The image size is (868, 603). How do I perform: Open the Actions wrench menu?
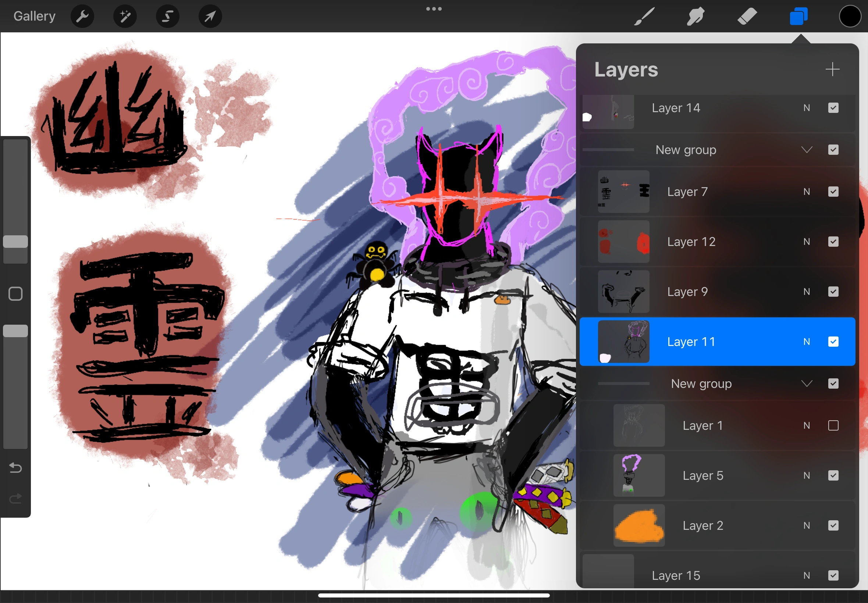pos(82,16)
